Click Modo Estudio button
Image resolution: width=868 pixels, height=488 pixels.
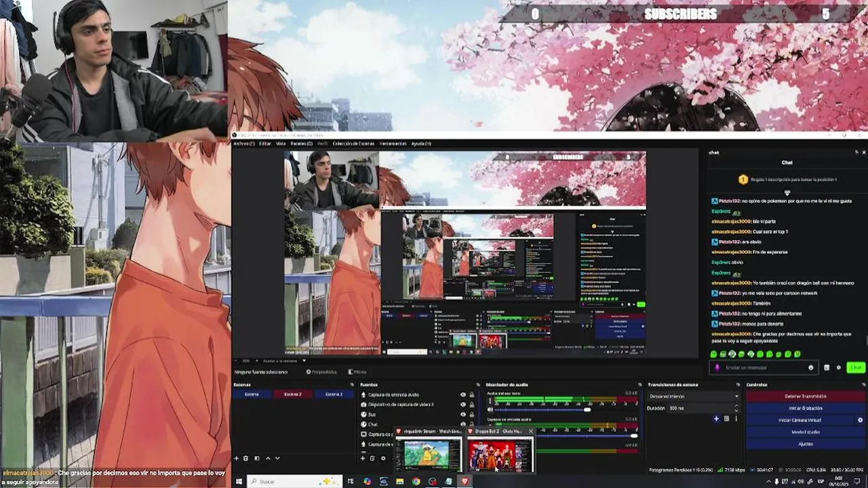coord(806,432)
